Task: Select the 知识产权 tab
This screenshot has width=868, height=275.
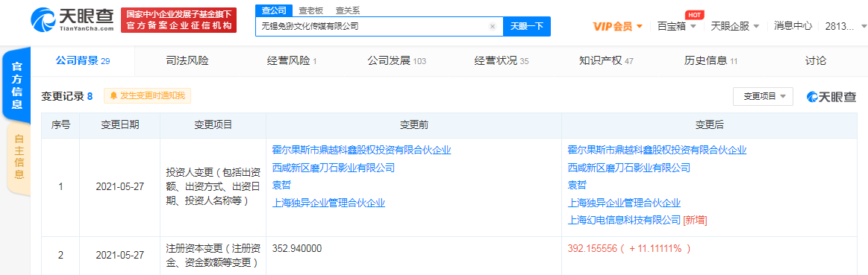Action: coord(605,61)
